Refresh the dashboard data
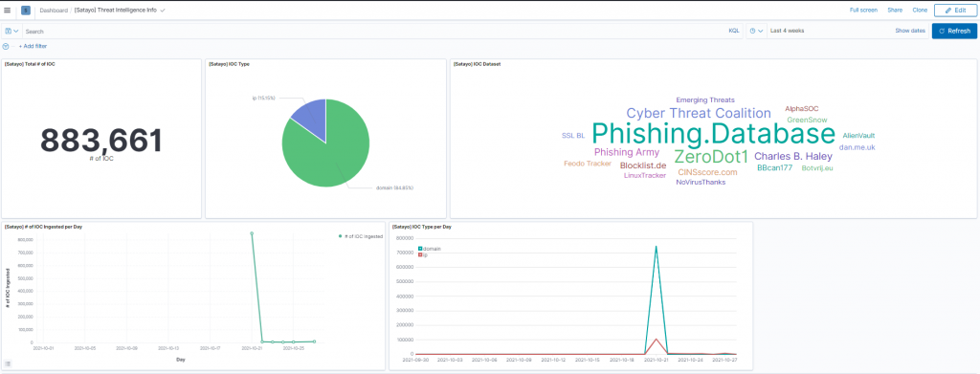The height and width of the screenshot is (374, 980). pos(954,31)
